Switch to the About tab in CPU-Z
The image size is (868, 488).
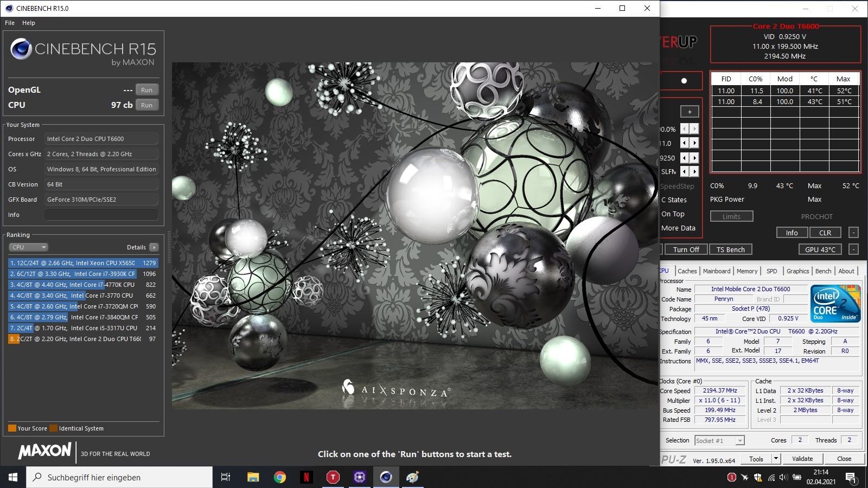tap(846, 271)
